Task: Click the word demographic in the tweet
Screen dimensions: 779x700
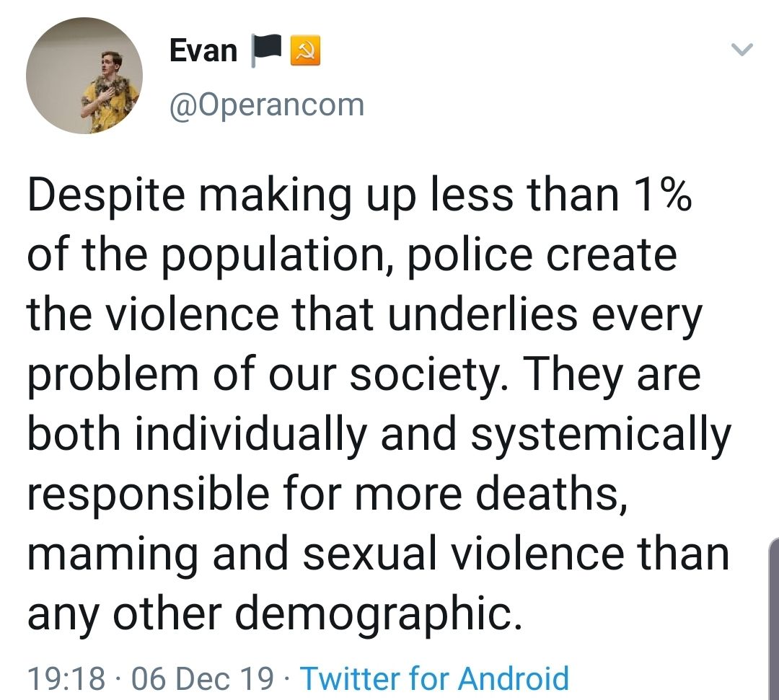Action: click(379, 615)
